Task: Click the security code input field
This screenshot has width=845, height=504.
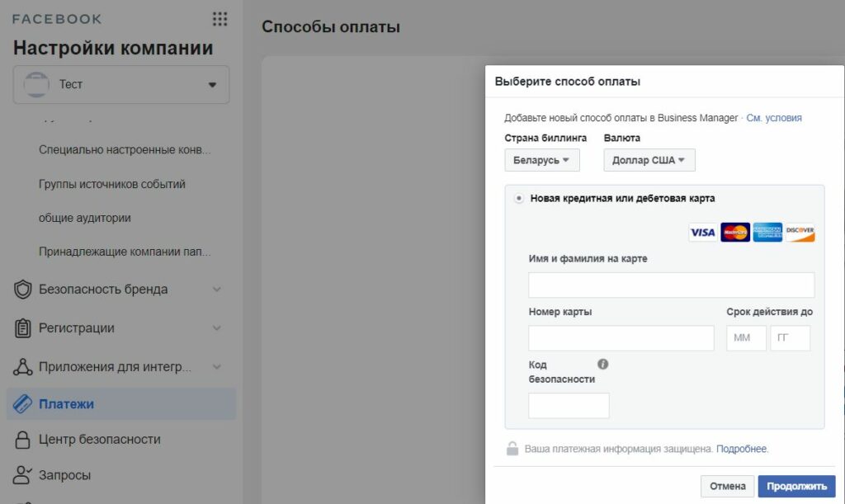Action: (569, 406)
